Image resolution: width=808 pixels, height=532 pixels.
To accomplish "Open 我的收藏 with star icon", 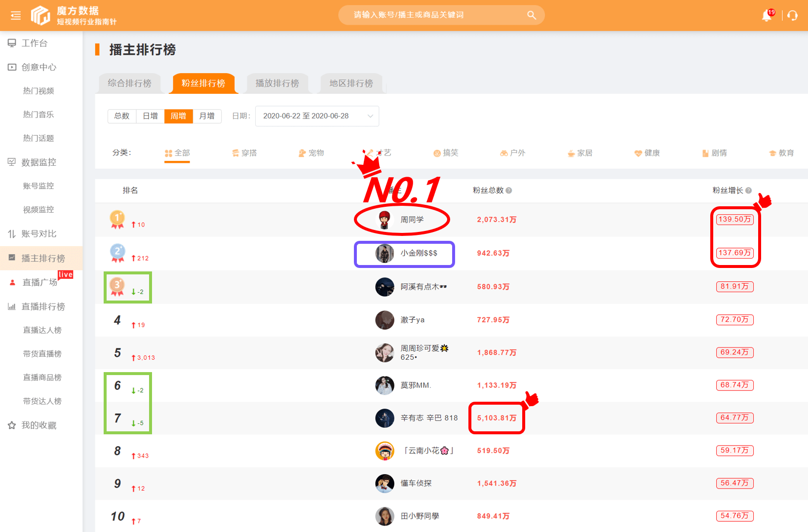I will pyautogui.click(x=38, y=425).
